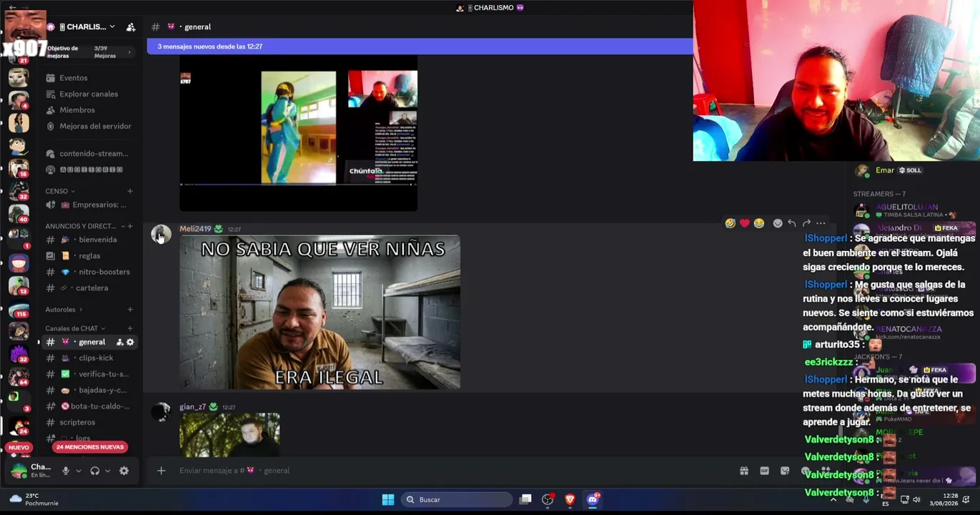Collapse the CENSO category
The width and height of the screenshot is (980, 515).
pos(60,191)
